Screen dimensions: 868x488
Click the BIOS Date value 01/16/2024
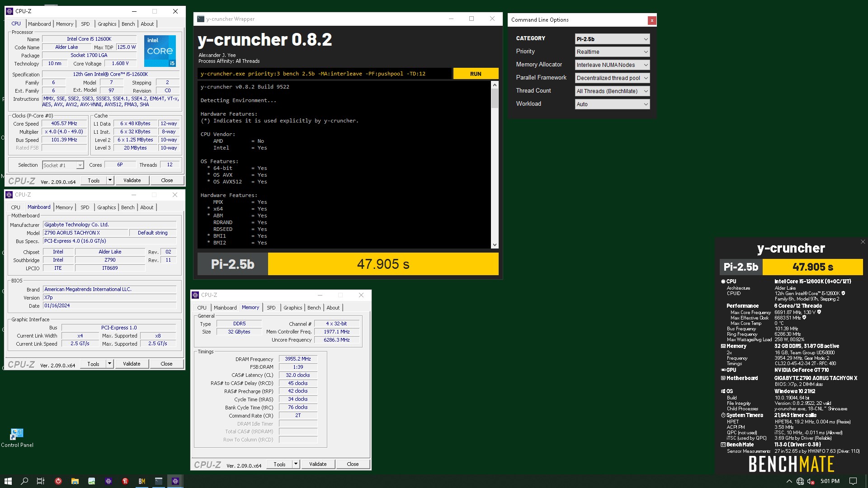[x=110, y=306]
